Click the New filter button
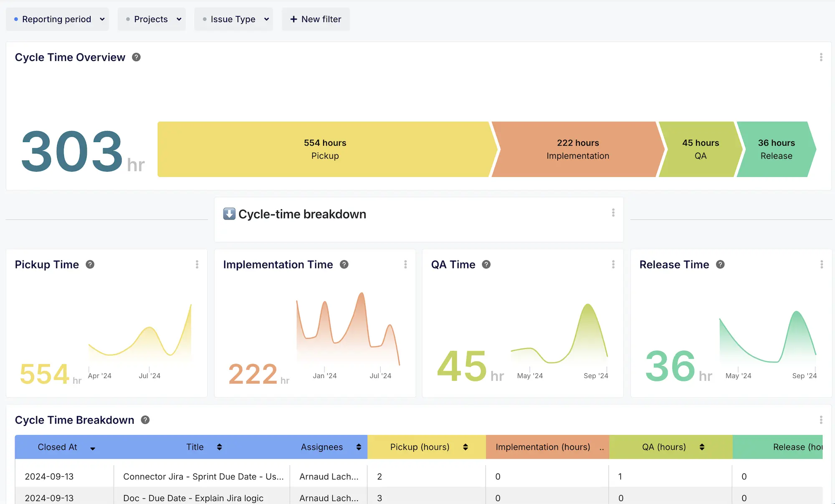The height and width of the screenshot is (504, 835). click(316, 19)
